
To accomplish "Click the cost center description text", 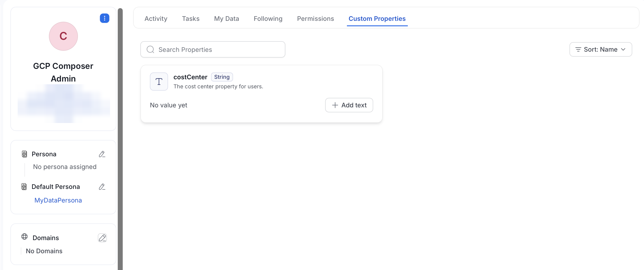I will pyautogui.click(x=218, y=87).
